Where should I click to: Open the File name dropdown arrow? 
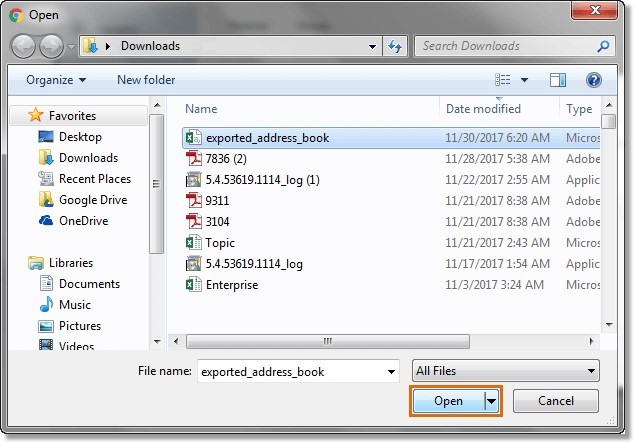(x=391, y=372)
